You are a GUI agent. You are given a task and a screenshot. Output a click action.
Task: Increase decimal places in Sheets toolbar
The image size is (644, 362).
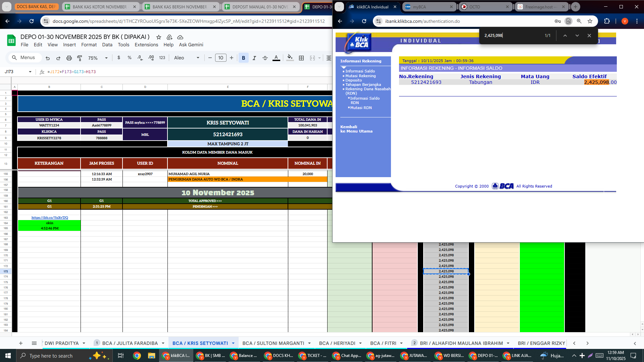pyautogui.click(x=151, y=58)
